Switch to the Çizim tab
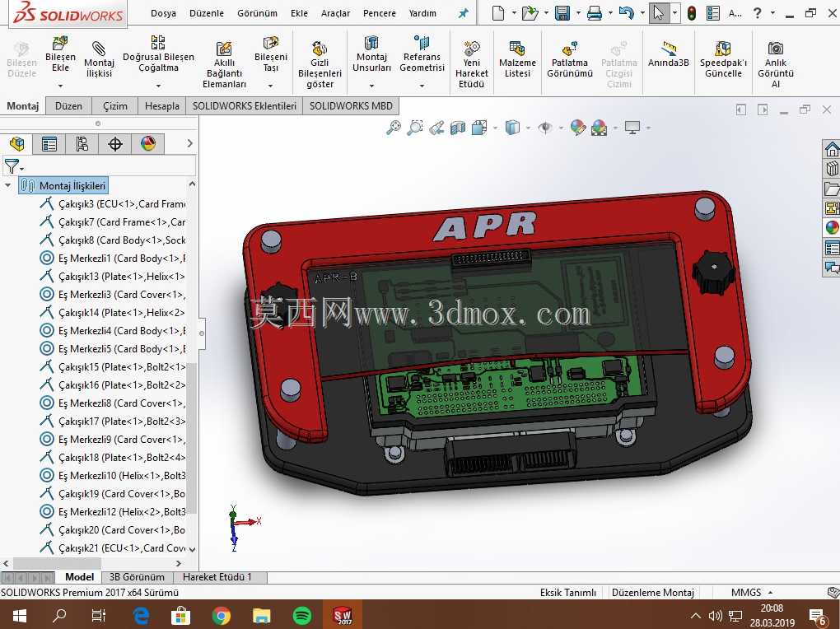This screenshot has height=629, width=840. pyautogui.click(x=115, y=105)
